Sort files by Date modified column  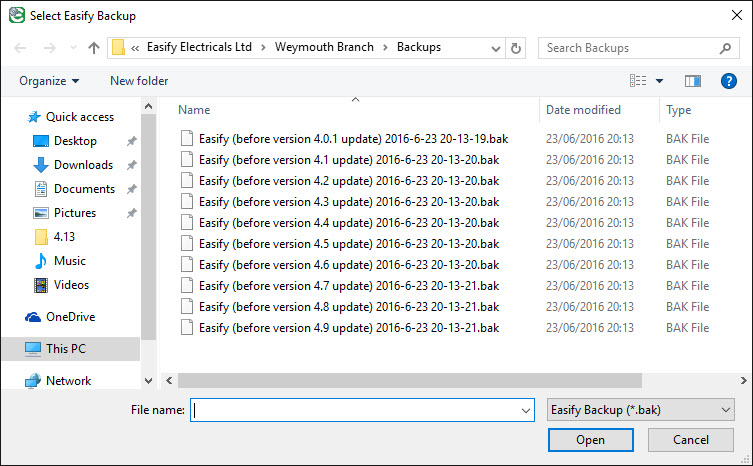pyautogui.click(x=583, y=110)
